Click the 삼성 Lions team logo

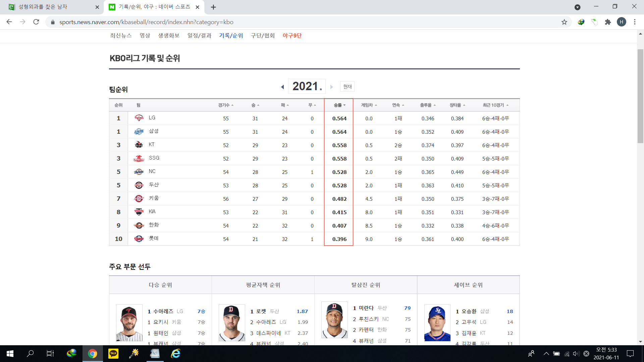139,131
